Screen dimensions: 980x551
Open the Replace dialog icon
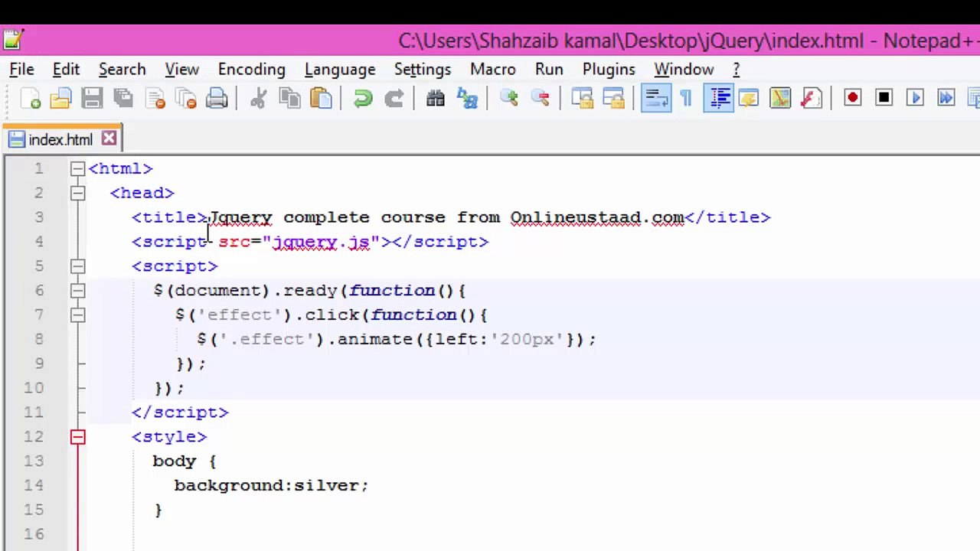(467, 98)
